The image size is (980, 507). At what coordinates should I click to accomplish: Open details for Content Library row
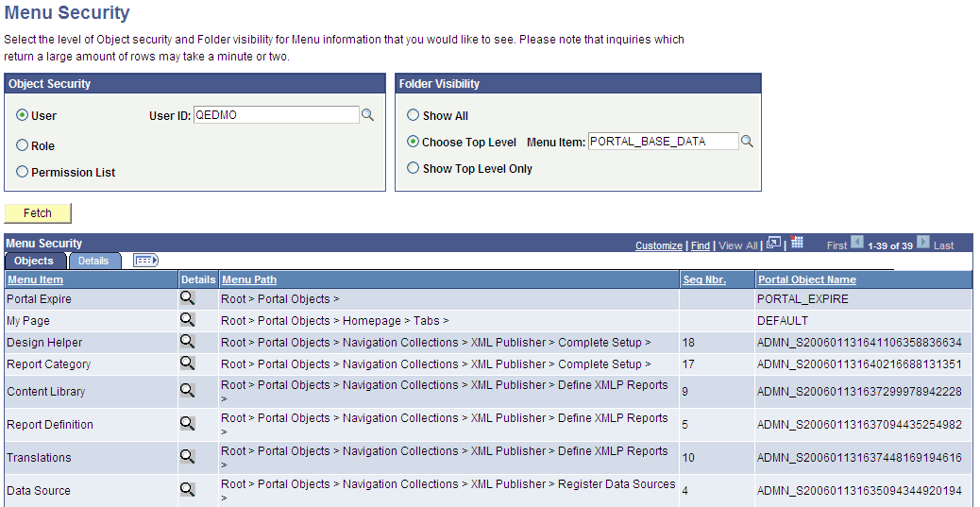188,390
